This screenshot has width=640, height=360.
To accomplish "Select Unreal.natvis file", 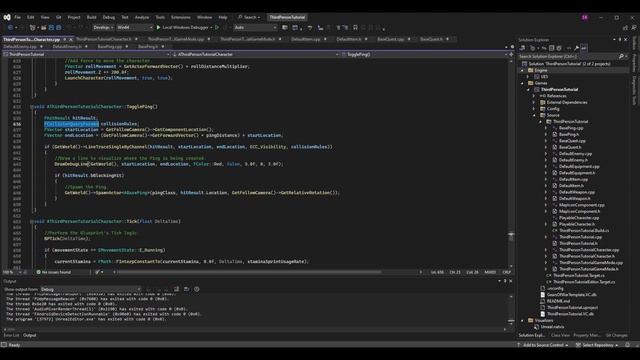I will pyautogui.click(x=552, y=327).
